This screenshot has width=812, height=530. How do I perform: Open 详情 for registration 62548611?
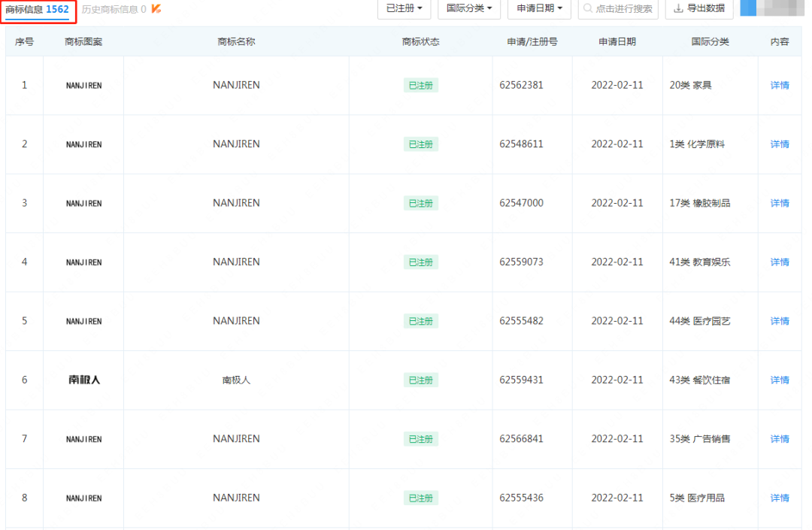pos(780,144)
